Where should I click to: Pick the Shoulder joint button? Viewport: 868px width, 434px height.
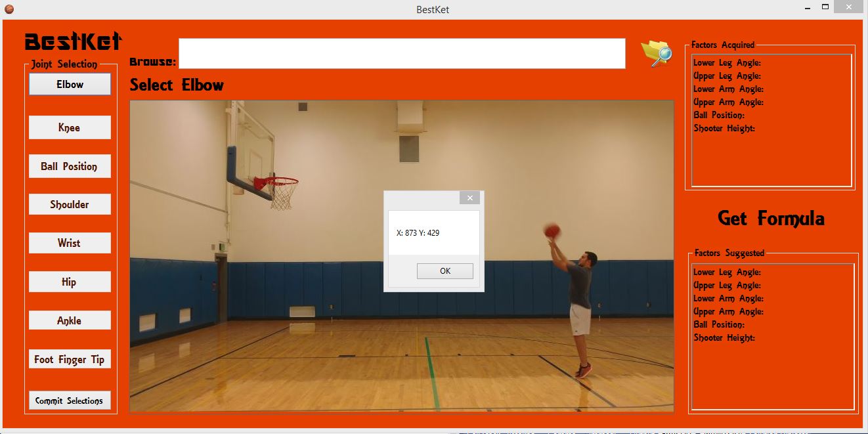[70, 204]
